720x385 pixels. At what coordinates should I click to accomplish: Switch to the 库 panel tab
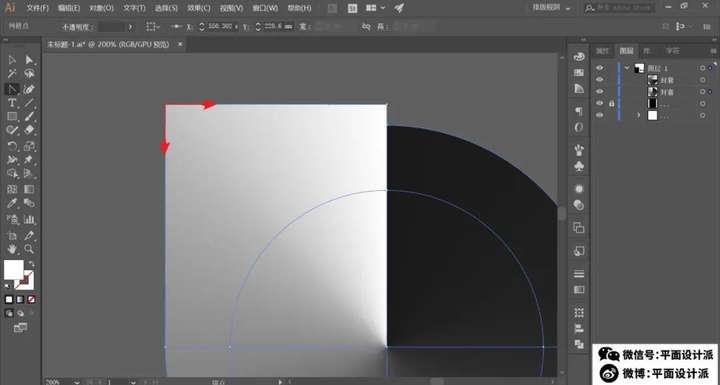(647, 51)
